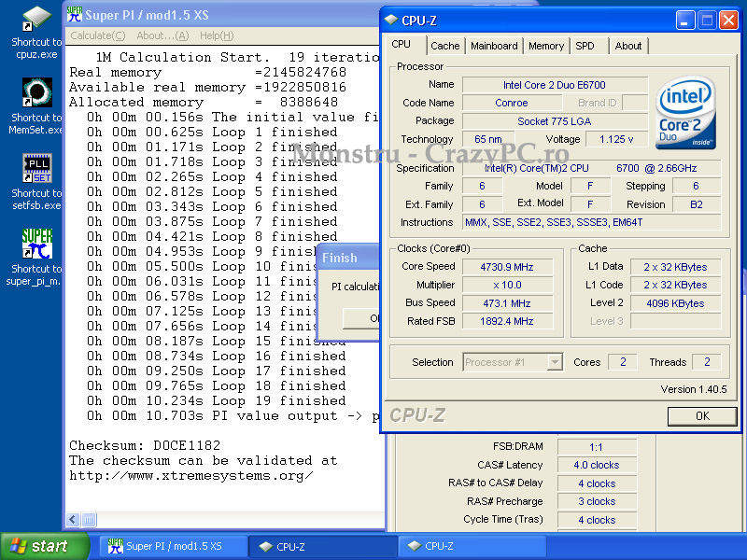The image size is (747, 560).
Task: Click the RAS# Precharge value 3 clocks
Action: tap(597, 501)
